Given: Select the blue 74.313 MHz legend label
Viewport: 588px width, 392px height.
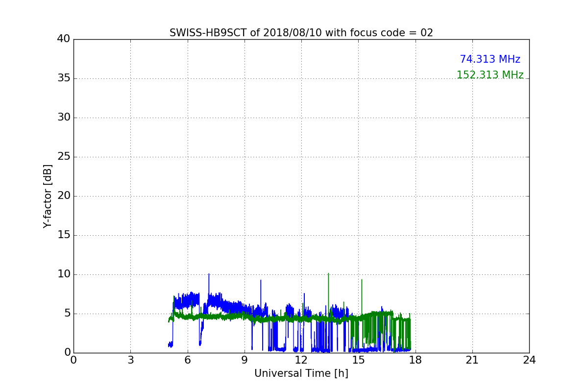Looking at the screenshot, I should [490, 59].
